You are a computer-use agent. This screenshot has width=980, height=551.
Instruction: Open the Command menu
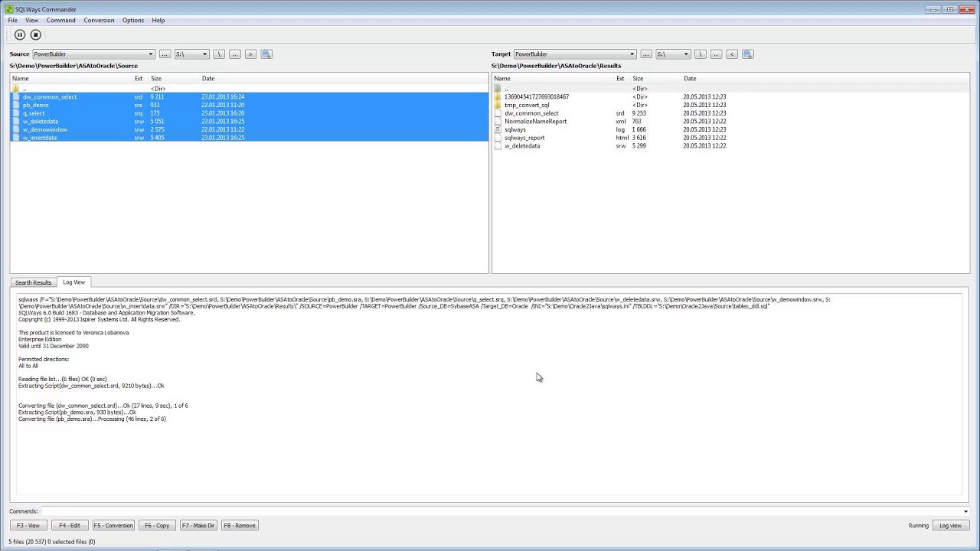pyautogui.click(x=60, y=21)
